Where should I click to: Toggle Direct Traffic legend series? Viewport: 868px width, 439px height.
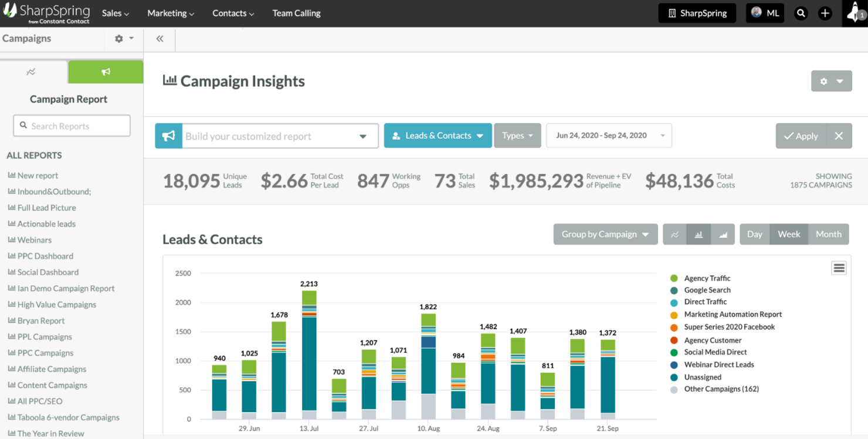699,302
